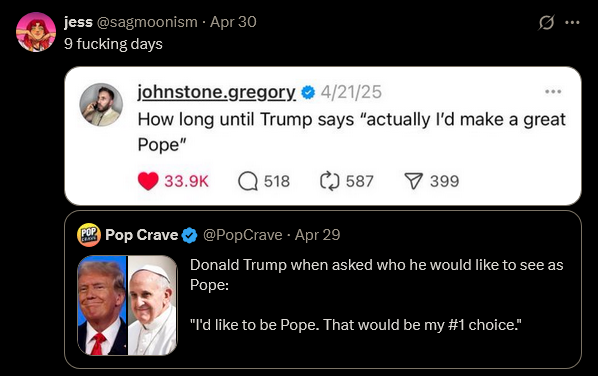Click the Grok slash-circle icon on jess's post
598x376 pixels.
(x=546, y=22)
